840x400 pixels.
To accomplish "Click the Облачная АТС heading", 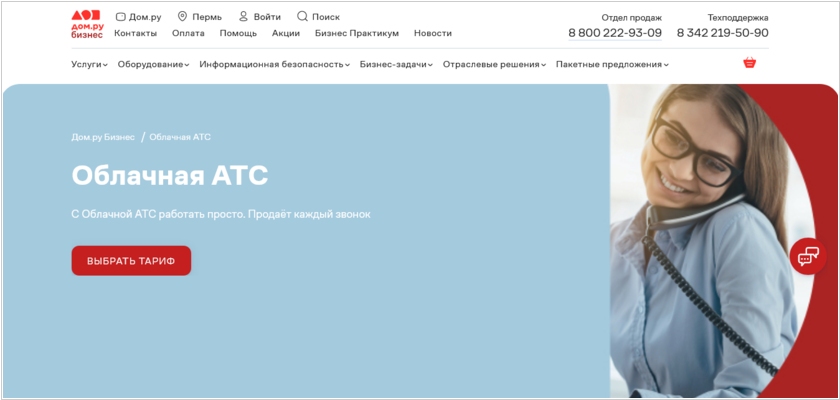I will (170, 175).
